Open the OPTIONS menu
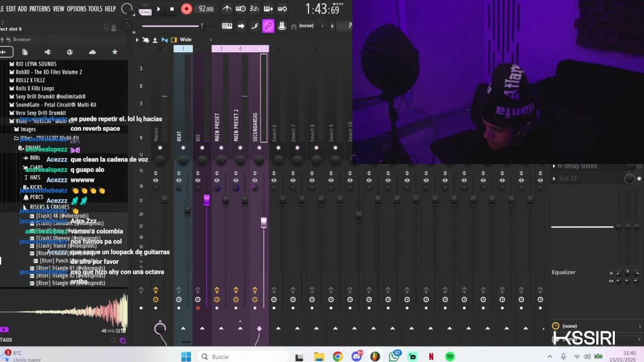Image resolution: width=644 pixels, height=362 pixels. pyautogui.click(x=76, y=9)
